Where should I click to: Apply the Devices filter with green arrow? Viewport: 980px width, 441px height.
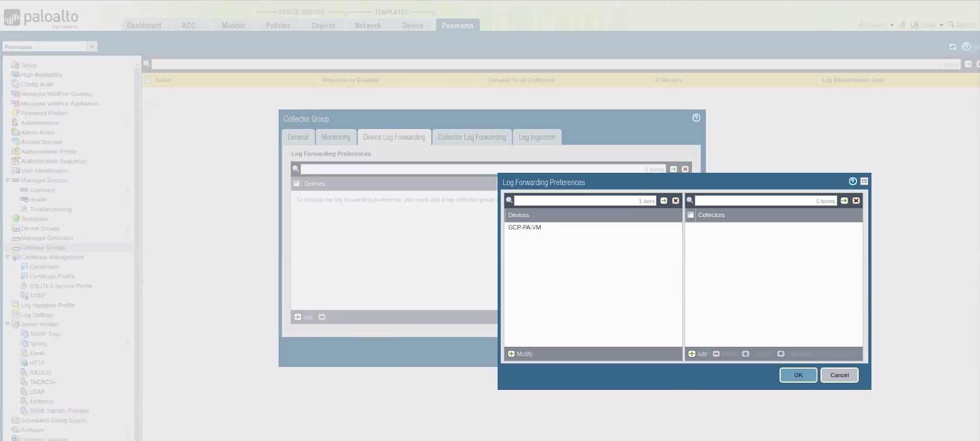click(x=664, y=201)
